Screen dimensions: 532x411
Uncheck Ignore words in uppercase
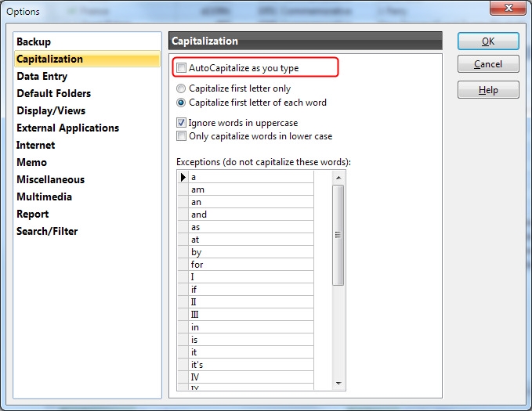click(183, 123)
